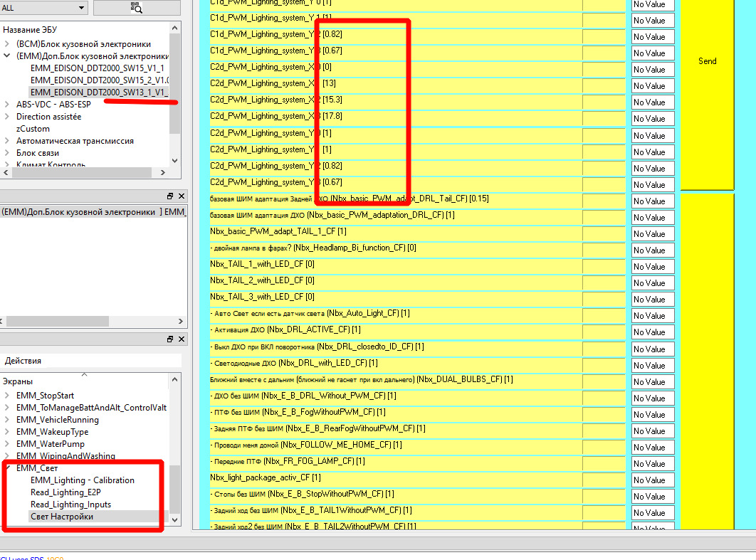The height and width of the screenshot is (560, 756).
Task: Float the middle panel using its undock icon
Action: [170, 196]
